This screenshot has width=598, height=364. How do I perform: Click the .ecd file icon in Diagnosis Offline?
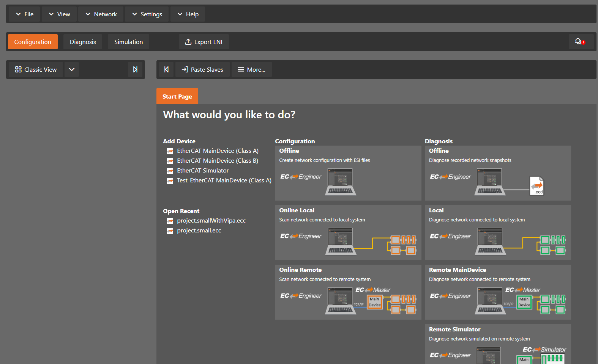point(536,186)
